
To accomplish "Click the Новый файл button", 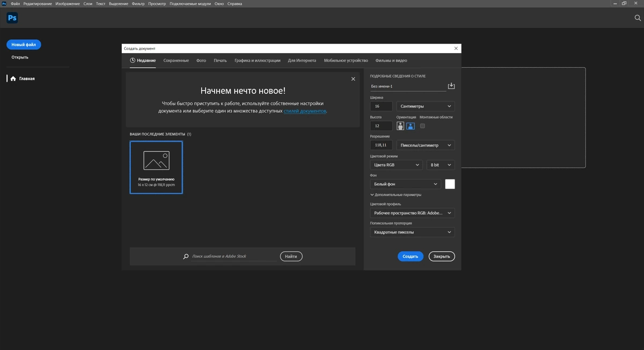I will 24,45.
